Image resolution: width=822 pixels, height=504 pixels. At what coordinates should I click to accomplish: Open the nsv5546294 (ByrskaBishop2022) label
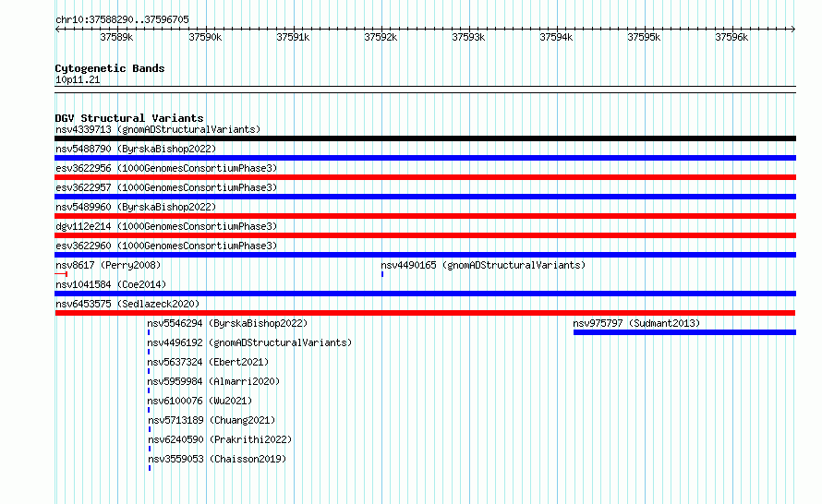227,323
